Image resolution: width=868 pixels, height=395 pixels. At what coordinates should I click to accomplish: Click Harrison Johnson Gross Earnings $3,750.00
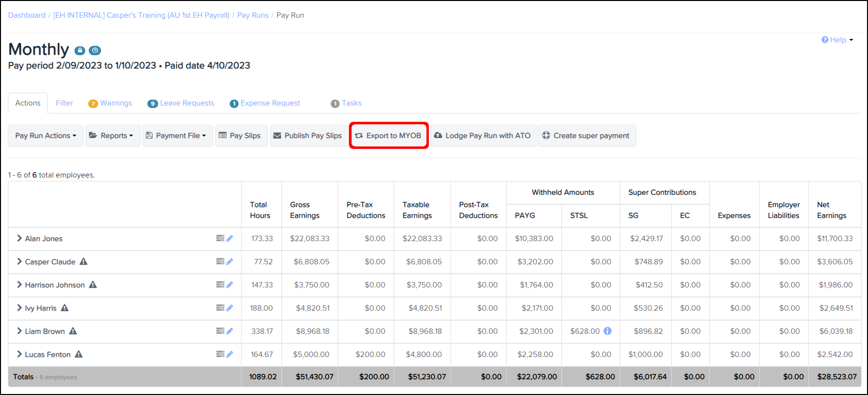tap(312, 285)
